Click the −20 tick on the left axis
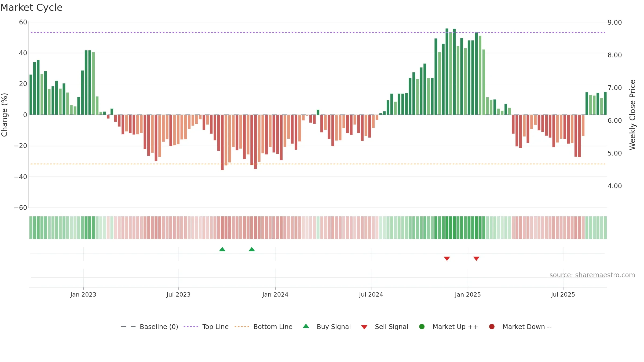The height and width of the screenshot is (362, 644). (21, 146)
